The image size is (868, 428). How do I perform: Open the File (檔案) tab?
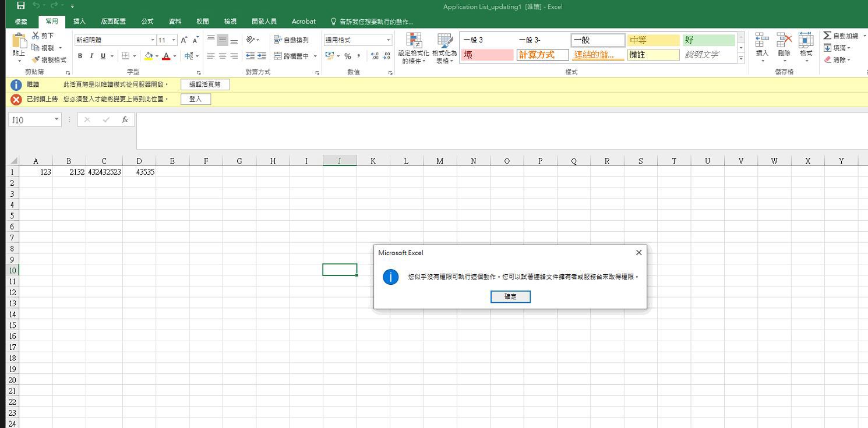(x=21, y=22)
